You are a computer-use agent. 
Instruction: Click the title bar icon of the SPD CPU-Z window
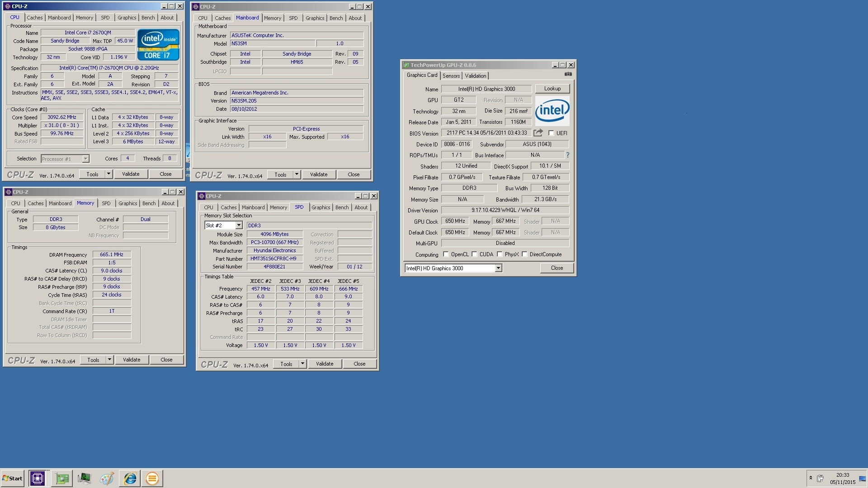(x=202, y=196)
